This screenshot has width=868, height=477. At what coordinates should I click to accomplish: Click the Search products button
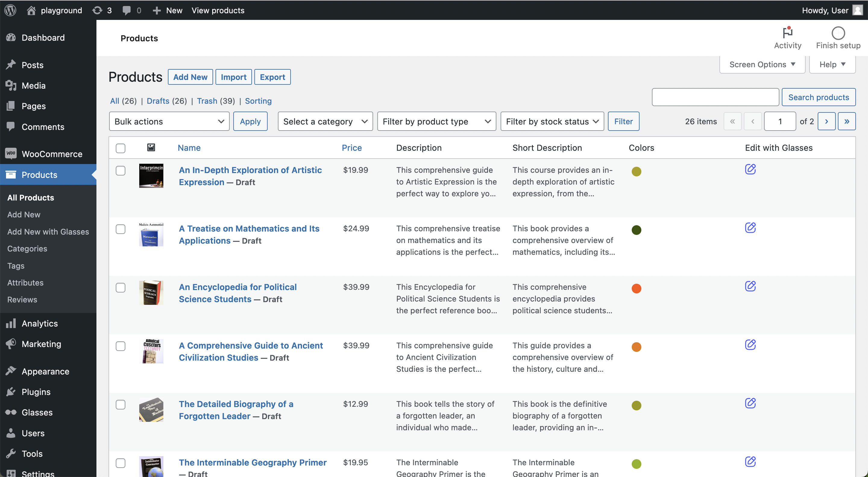(x=819, y=97)
